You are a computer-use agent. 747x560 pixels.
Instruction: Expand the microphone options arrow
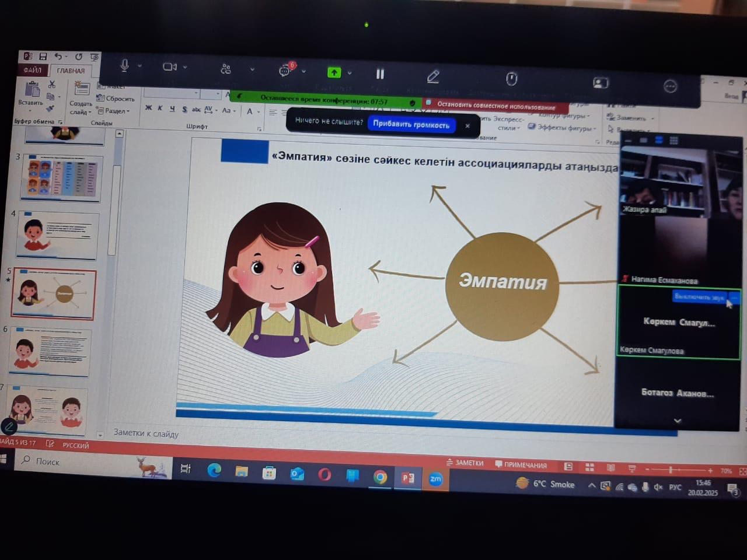[x=140, y=66]
